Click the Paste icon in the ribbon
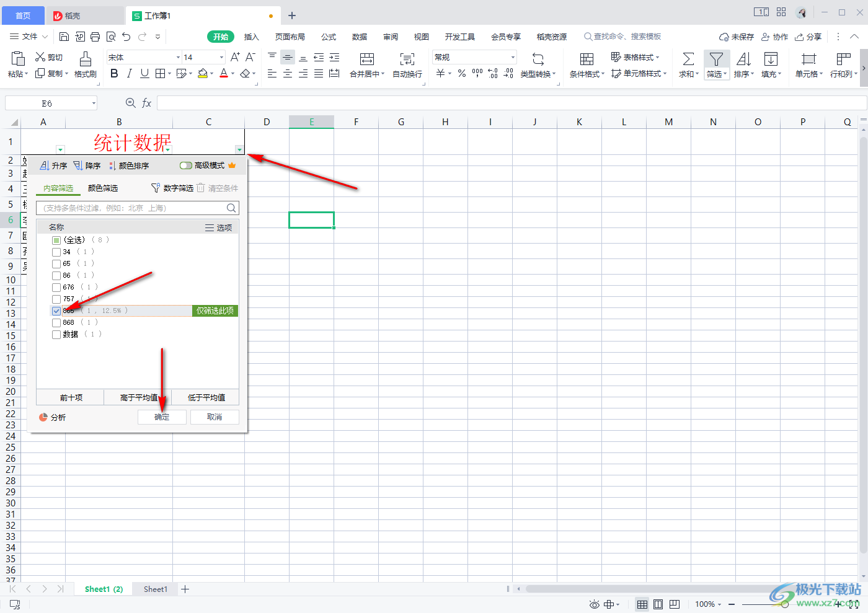 (17, 59)
